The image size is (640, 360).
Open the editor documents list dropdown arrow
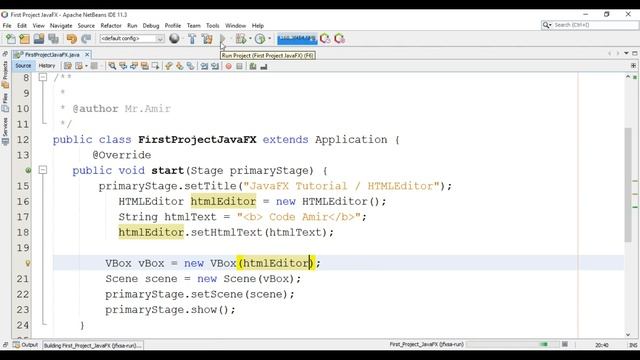tap(626, 53)
